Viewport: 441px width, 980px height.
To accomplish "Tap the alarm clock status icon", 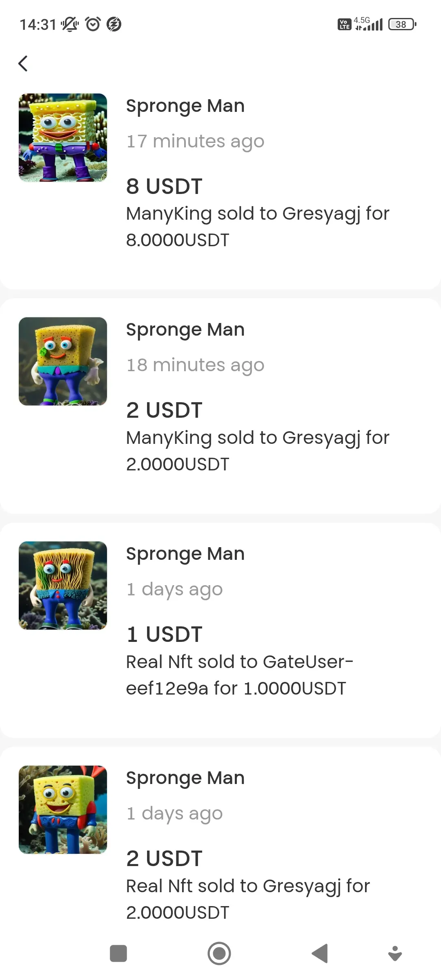I will [93, 24].
